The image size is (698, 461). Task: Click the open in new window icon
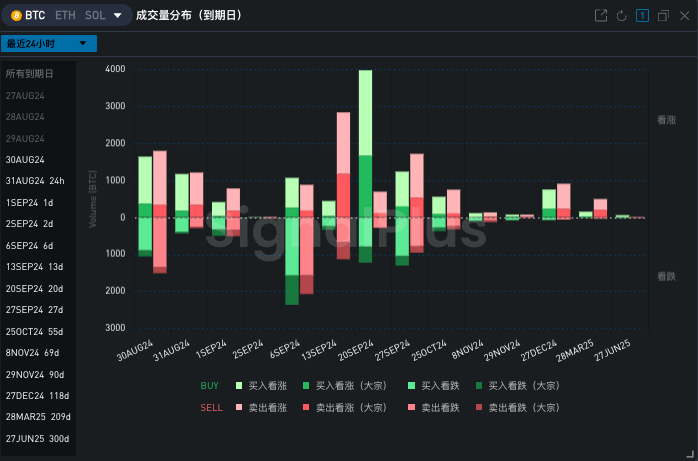point(600,16)
